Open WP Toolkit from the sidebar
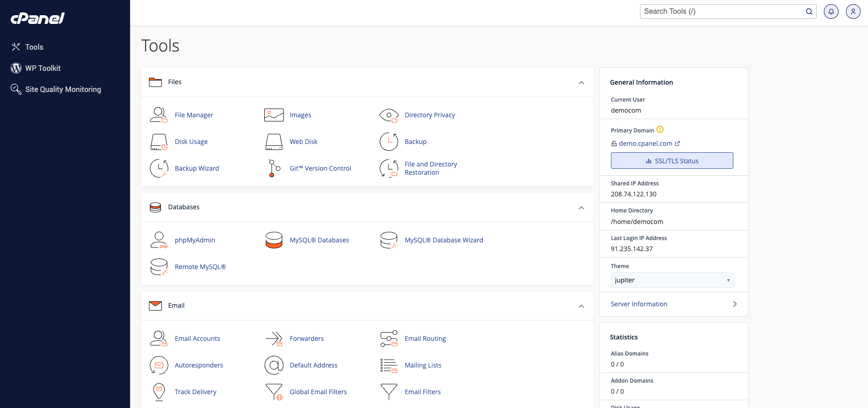868x408 pixels. (x=43, y=68)
